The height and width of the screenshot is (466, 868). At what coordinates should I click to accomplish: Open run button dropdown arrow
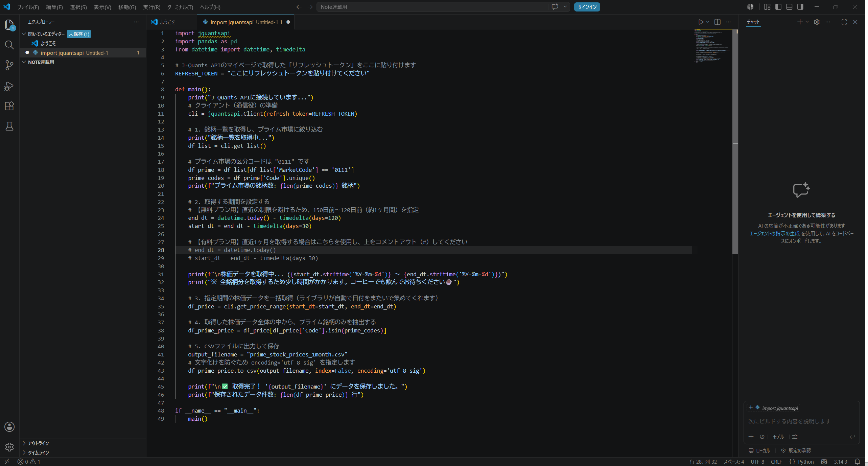pyautogui.click(x=708, y=22)
